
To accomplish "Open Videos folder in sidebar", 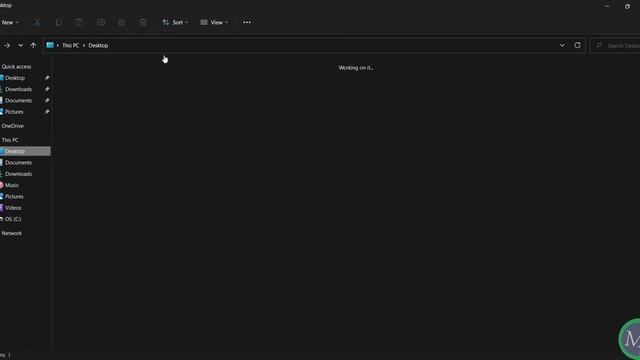I will point(13,208).
